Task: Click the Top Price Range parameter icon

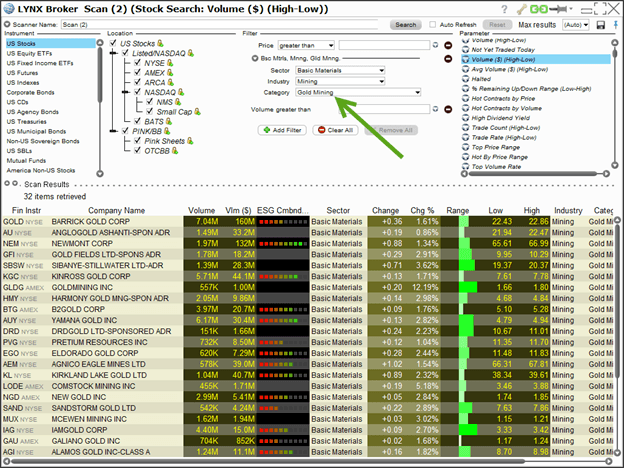Action: point(465,147)
